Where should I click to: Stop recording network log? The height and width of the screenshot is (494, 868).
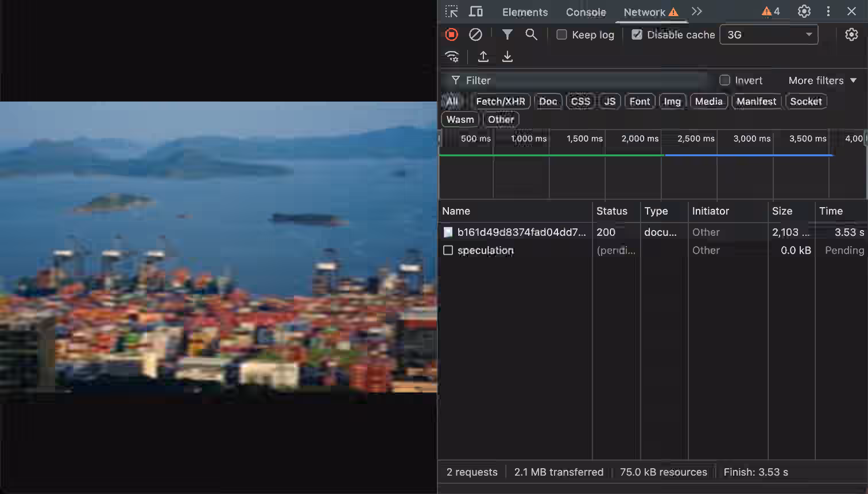pyautogui.click(x=452, y=34)
